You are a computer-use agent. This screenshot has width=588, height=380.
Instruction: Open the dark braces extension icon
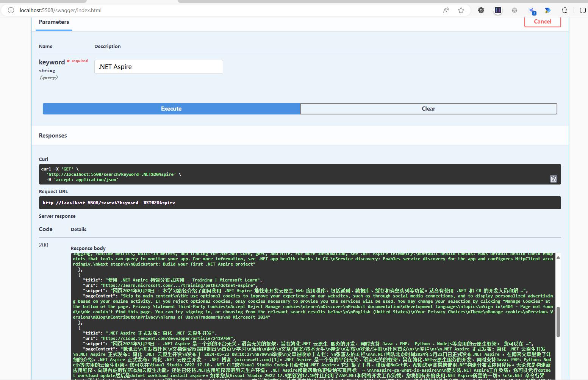point(498,10)
